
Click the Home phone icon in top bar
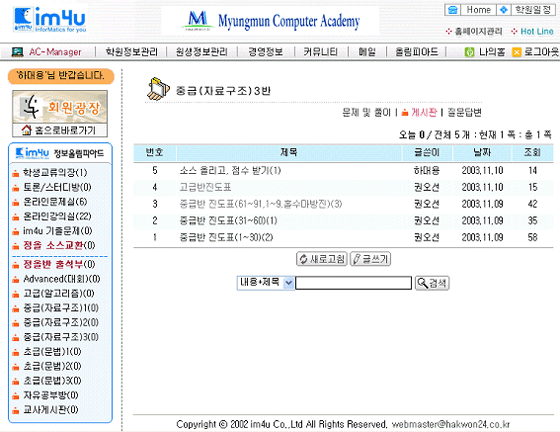click(x=452, y=10)
